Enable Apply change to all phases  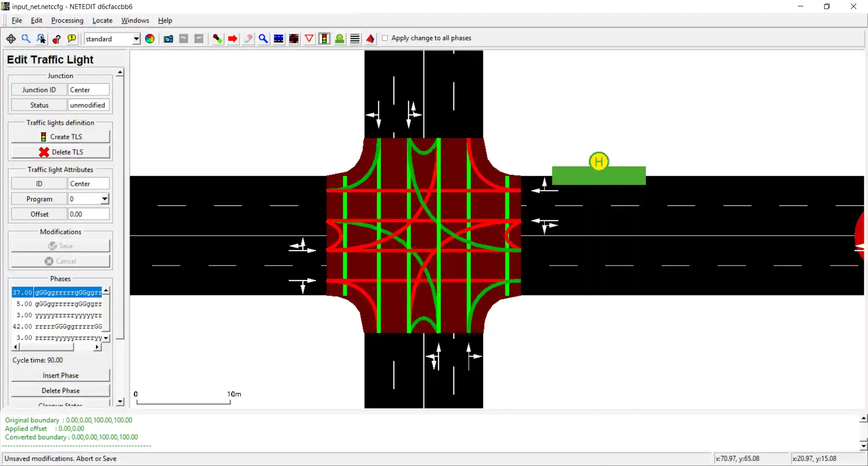pos(385,38)
